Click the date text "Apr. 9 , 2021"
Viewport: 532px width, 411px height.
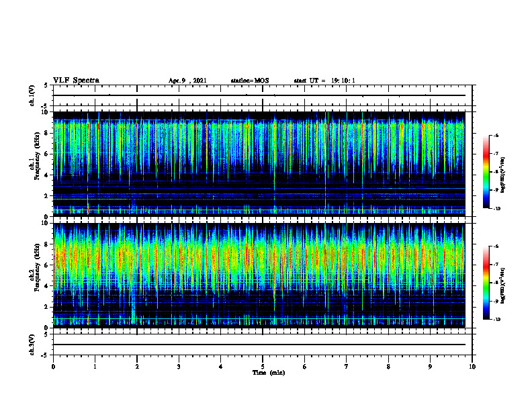[x=187, y=81]
